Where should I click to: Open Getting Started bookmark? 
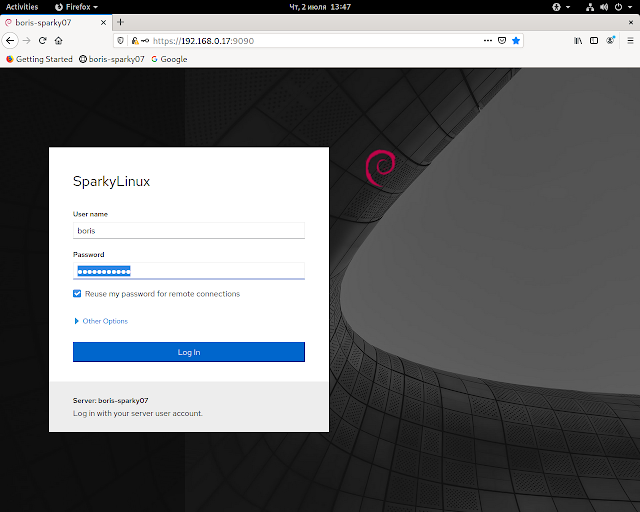(39, 59)
